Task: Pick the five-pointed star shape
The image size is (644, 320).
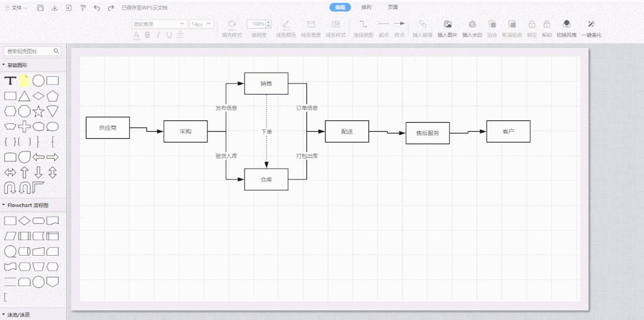Action: [39, 111]
